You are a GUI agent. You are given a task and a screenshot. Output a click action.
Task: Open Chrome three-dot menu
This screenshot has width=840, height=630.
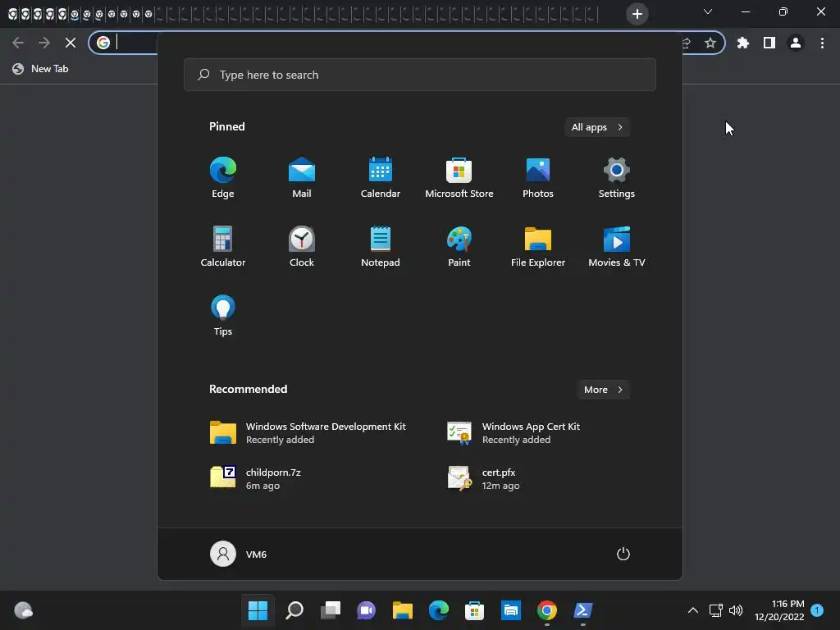pos(822,43)
